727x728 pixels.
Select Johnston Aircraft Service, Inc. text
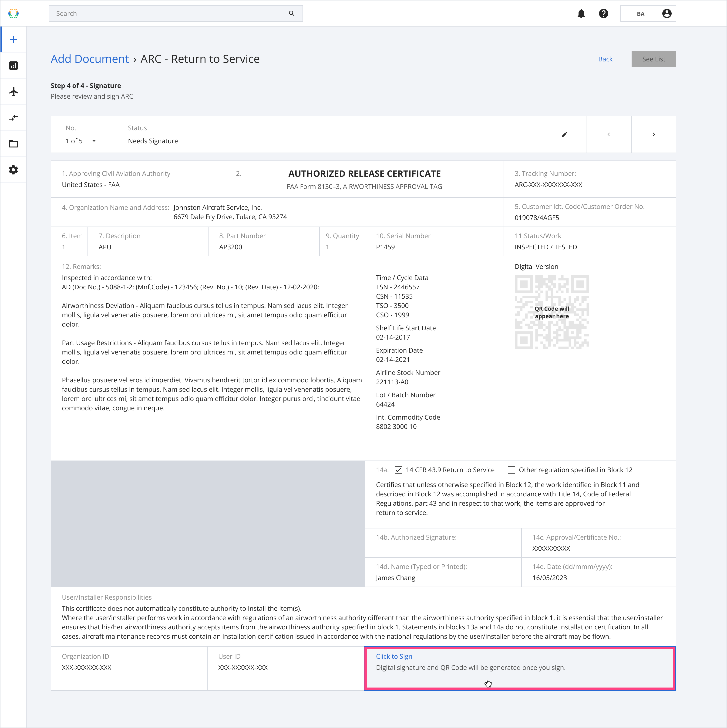click(x=218, y=208)
